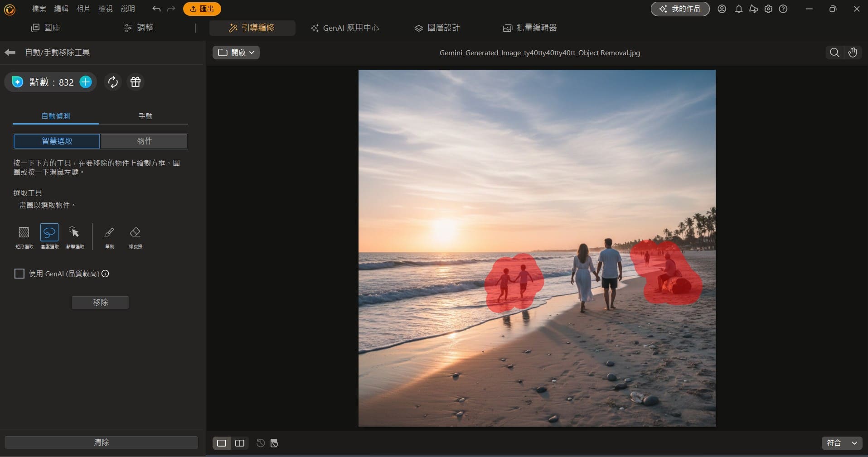Open the settings gear
The width and height of the screenshot is (868, 457).
coord(768,9)
